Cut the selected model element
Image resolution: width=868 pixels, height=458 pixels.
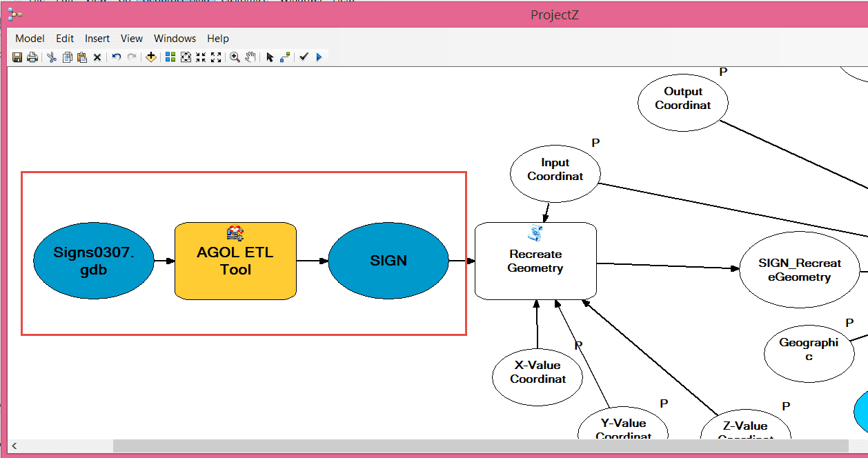[52, 57]
